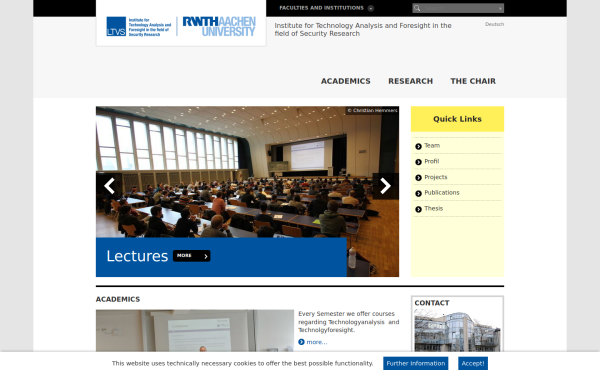Screen dimensions: 600x375
Task: Open the Profil quick link
Action: pyautogui.click(x=432, y=161)
